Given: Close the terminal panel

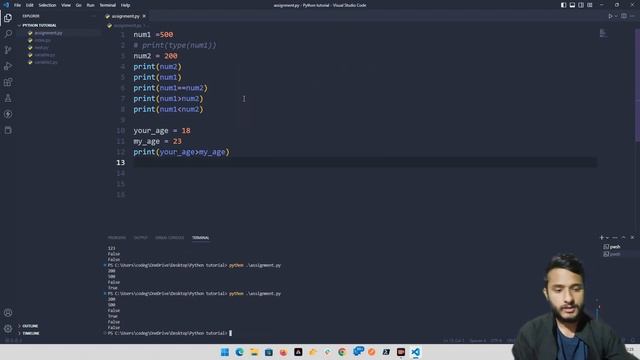Looking at the screenshot, I should coord(632,238).
